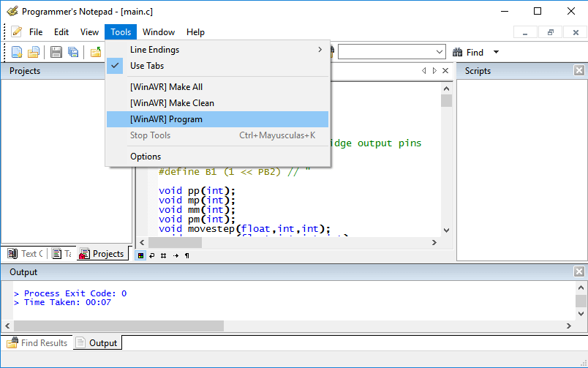Click the New file toolbar icon

click(x=17, y=52)
